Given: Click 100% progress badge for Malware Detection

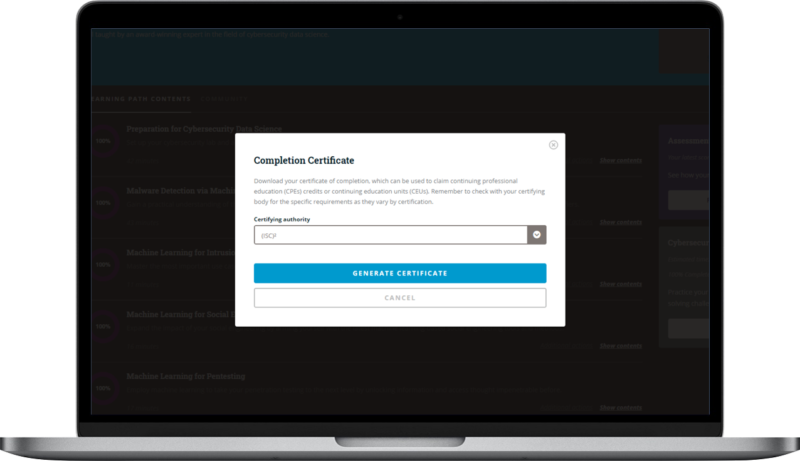Looking at the screenshot, I should point(103,203).
